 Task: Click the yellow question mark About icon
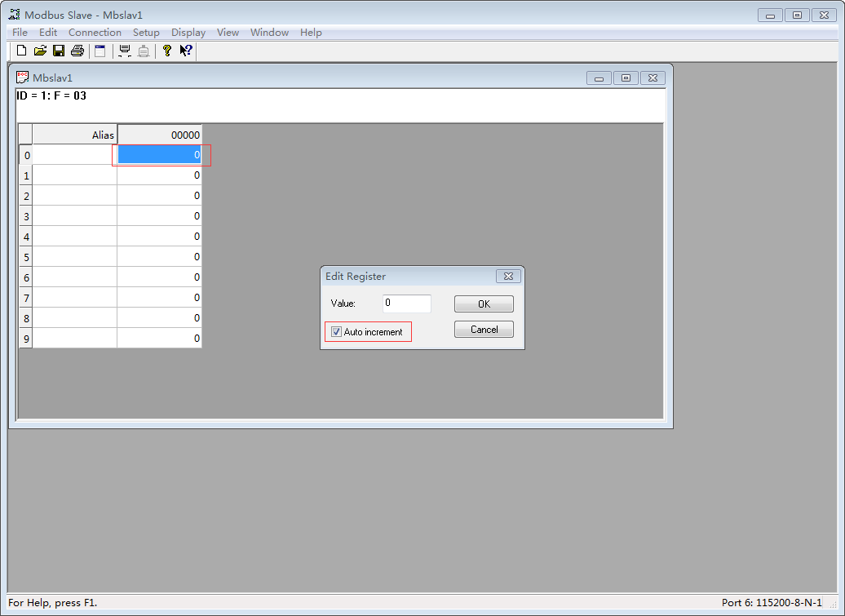pyautogui.click(x=167, y=51)
